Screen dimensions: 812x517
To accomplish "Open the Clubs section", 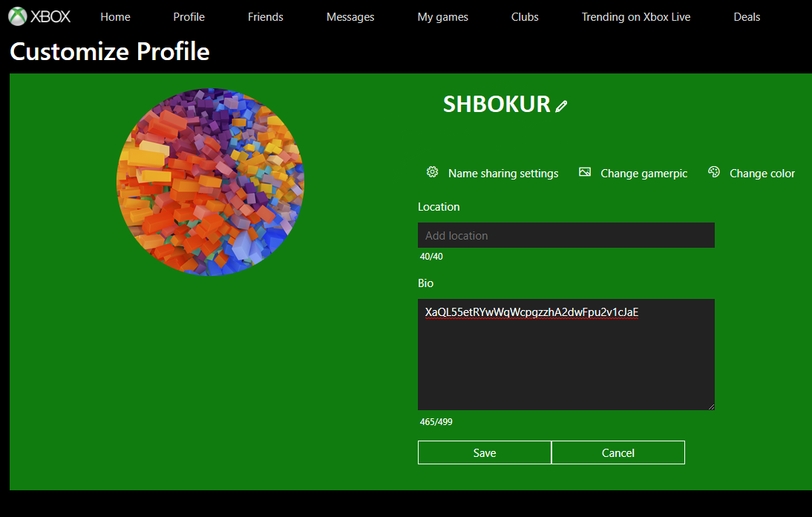I will tap(525, 17).
